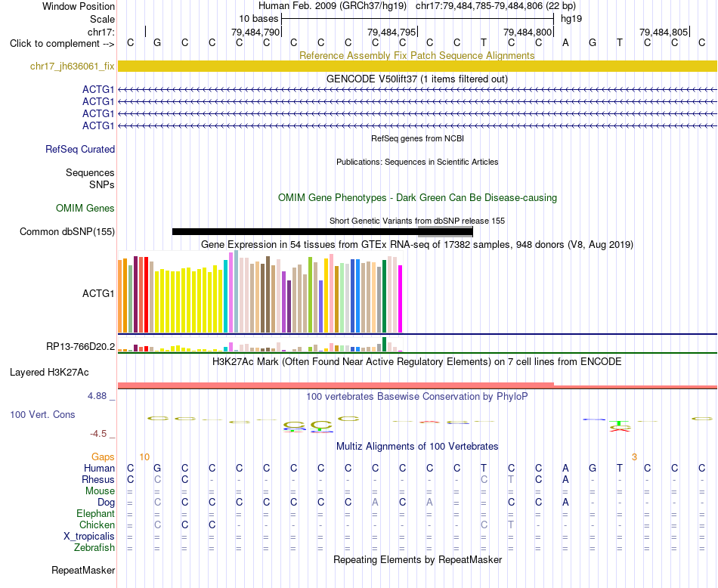Click the Dog species label

106,503
